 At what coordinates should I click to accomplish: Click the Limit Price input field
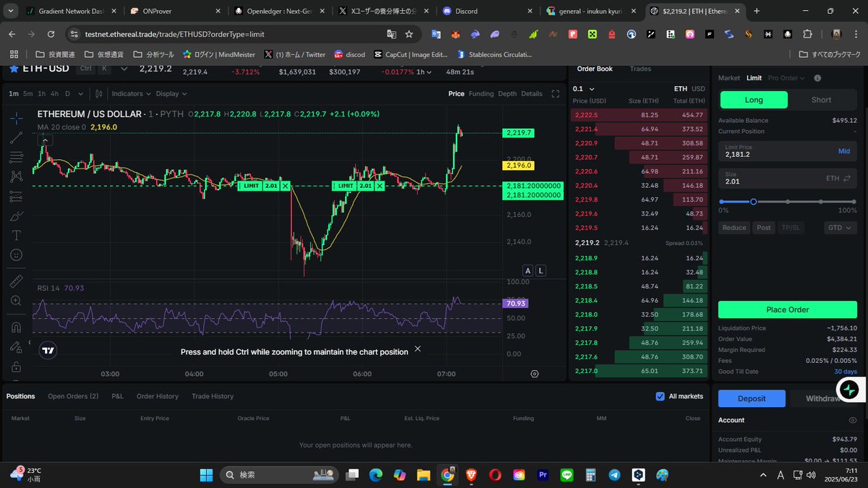pyautogui.click(x=788, y=150)
